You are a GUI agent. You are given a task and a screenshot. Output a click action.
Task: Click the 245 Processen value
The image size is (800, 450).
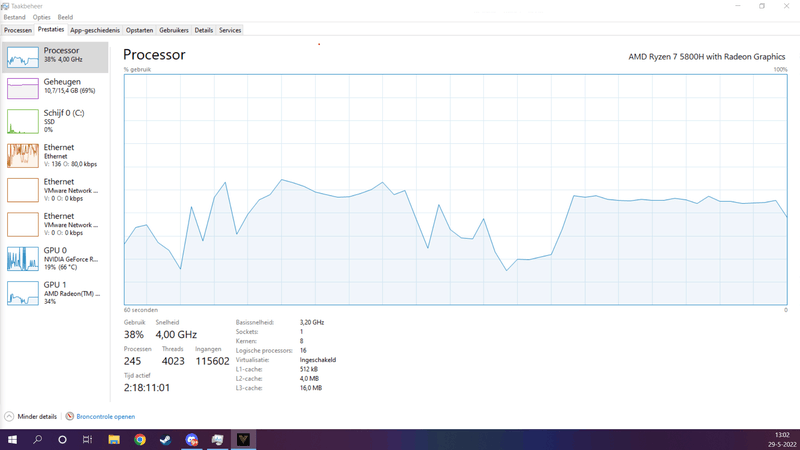[132, 361]
